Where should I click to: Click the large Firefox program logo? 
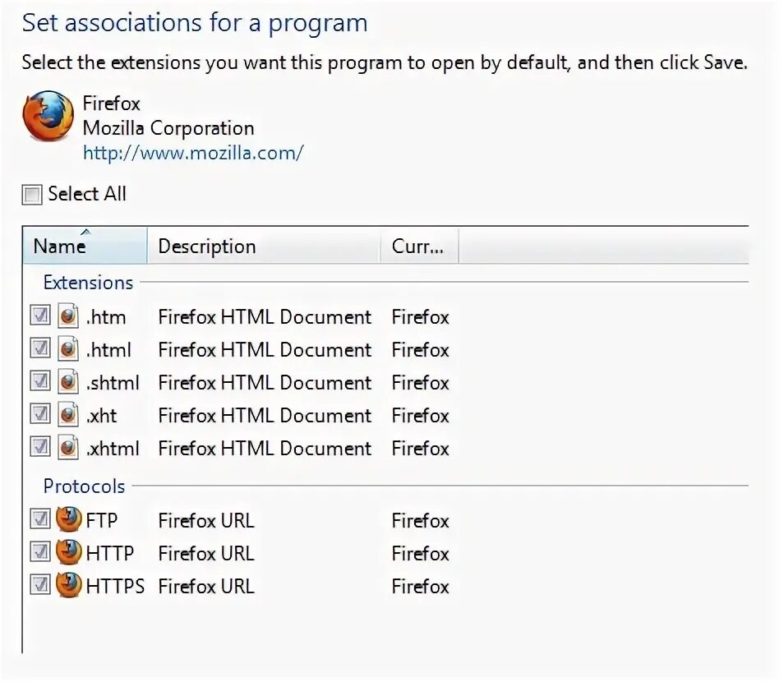48,116
